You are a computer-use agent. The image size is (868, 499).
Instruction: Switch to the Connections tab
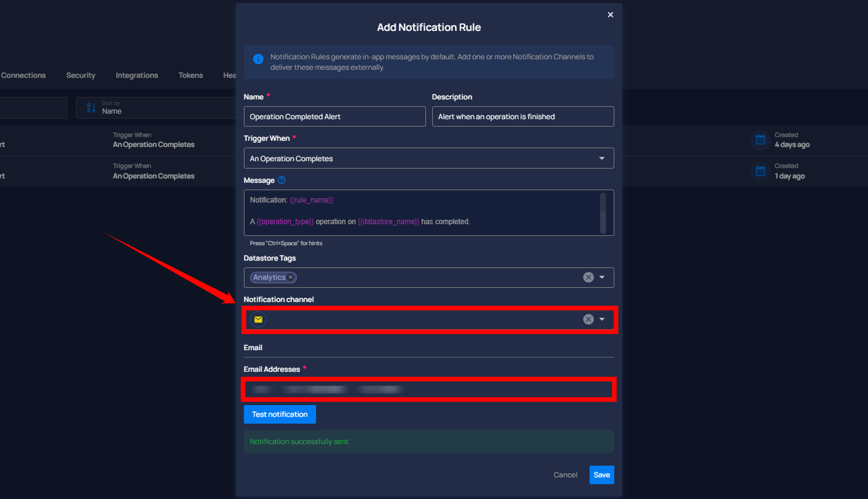23,75
